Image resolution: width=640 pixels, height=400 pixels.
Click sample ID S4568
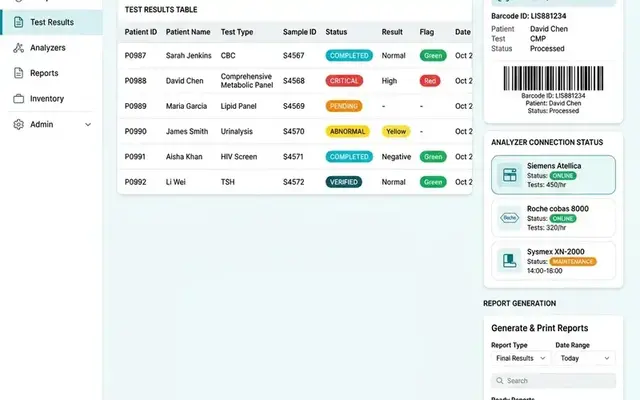point(293,81)
